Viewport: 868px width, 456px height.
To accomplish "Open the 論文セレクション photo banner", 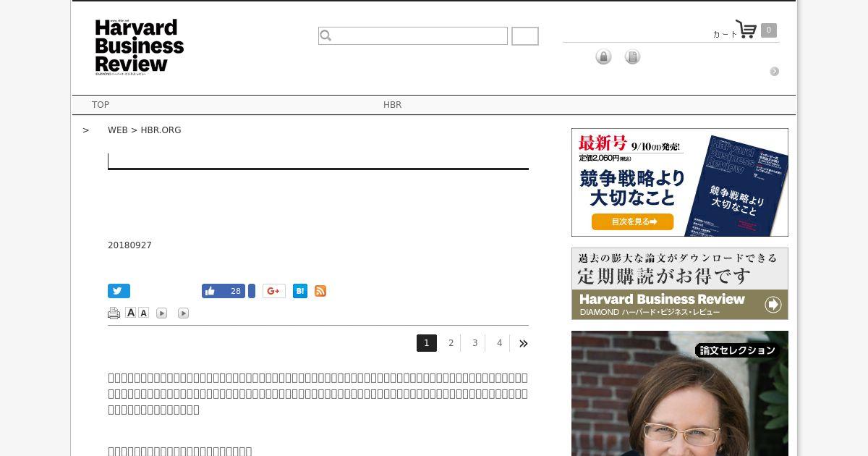I will tap(680, 393).
